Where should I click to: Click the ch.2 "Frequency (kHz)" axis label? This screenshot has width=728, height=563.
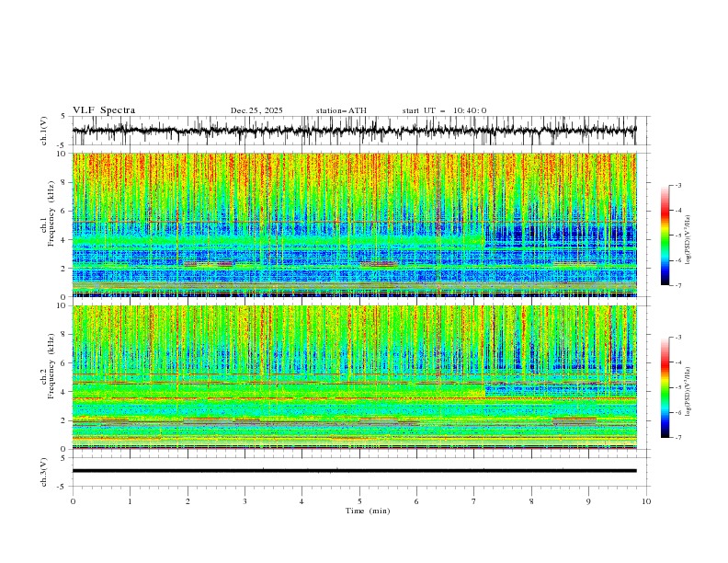[51, 366]
